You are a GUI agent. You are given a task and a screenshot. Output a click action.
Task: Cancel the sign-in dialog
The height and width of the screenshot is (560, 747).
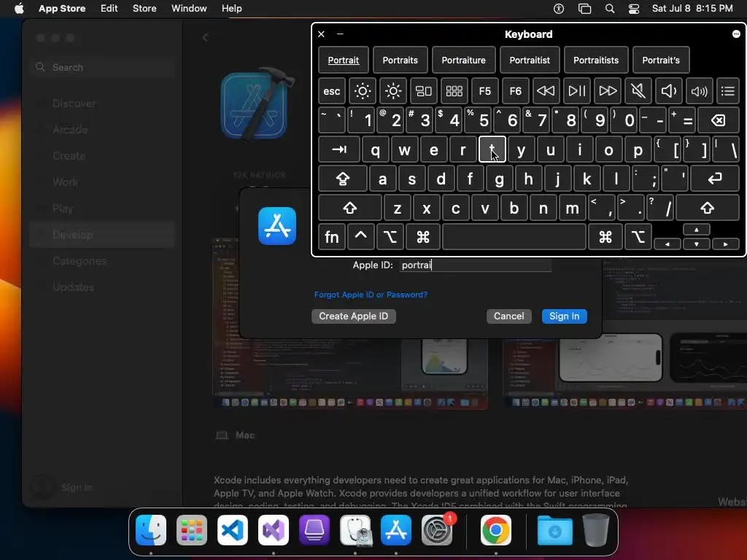tap(508, 316)
